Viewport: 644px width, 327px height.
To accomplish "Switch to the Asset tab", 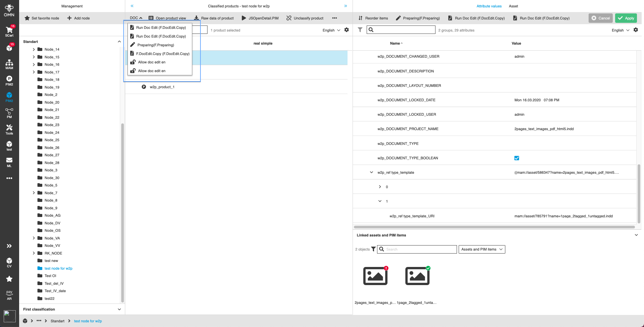I will [513, 6].
